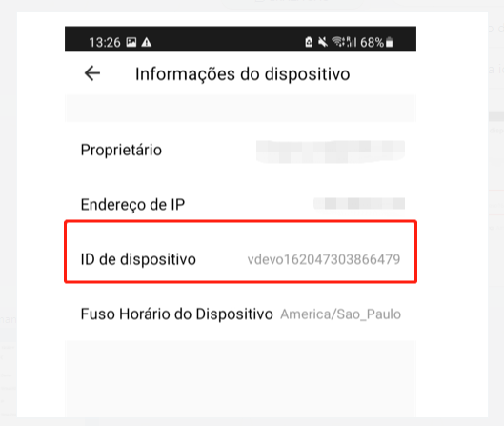Click the Informações do dispositivo title
504x426 pixels.
click(x=242, y=74)
